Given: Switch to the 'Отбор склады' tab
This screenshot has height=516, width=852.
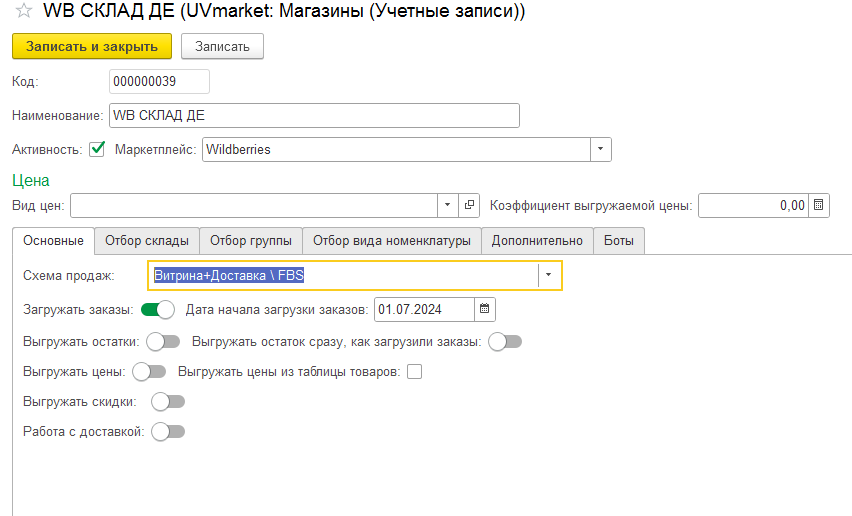Looking at the screenshot, I should pyautogui.click(x=147, y=241).
